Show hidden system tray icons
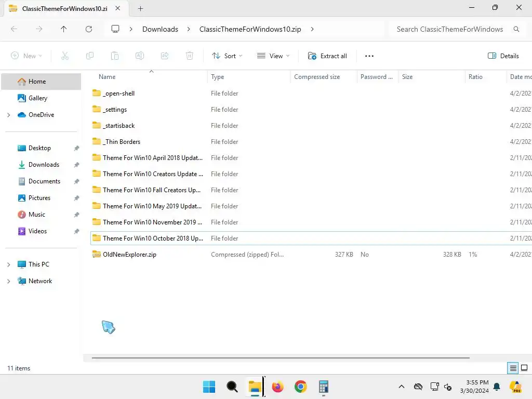532x399 pixels. tap(402, 387)
